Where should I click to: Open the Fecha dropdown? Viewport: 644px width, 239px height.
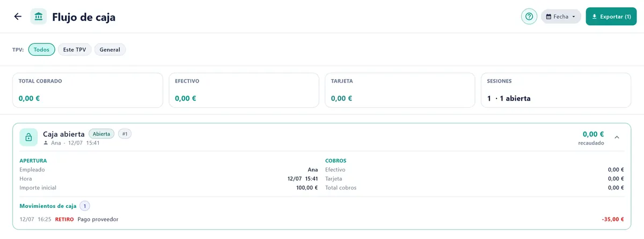point(561,17)
